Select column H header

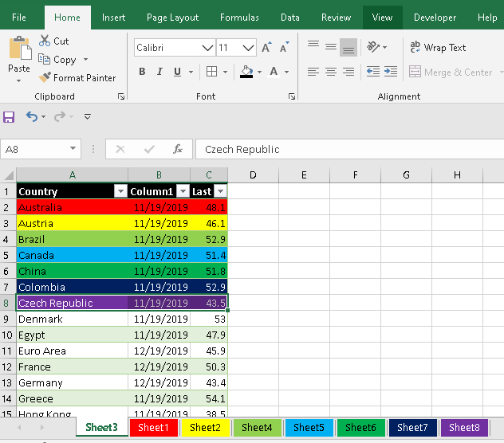pyautogui.click(x=457, y=175)
